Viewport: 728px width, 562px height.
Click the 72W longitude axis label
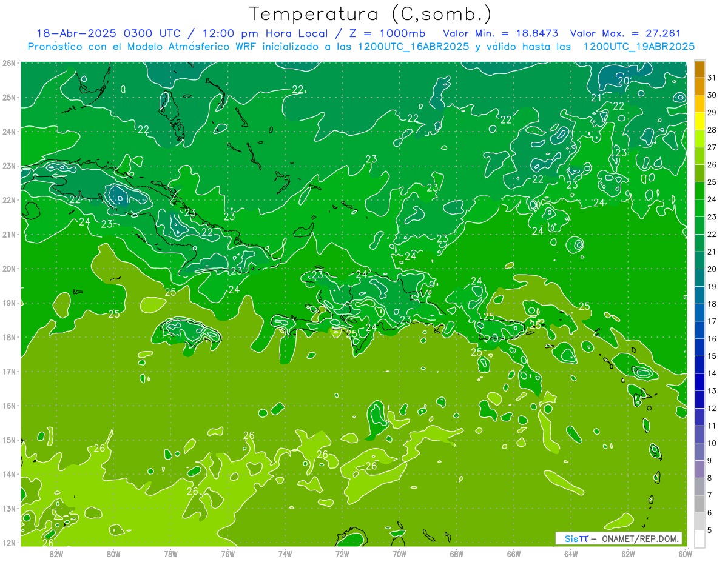[x=342, y=553]
